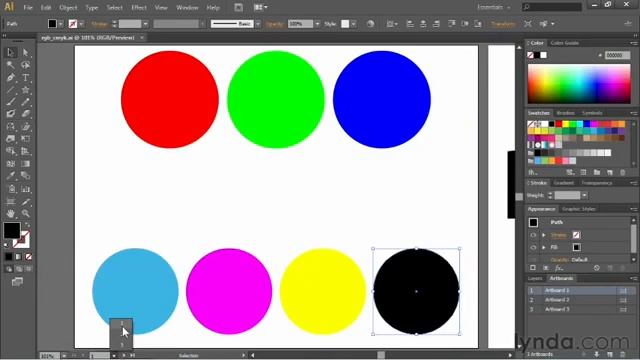
Task: Click the color spectrum bar in Color panel
Action: coord(579,84)
